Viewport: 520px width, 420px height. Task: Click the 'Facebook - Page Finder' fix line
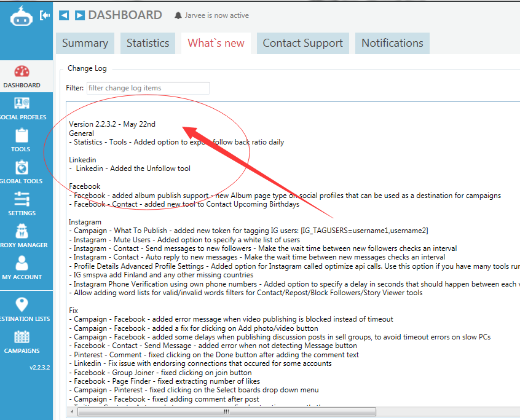[x=164, y=381]
